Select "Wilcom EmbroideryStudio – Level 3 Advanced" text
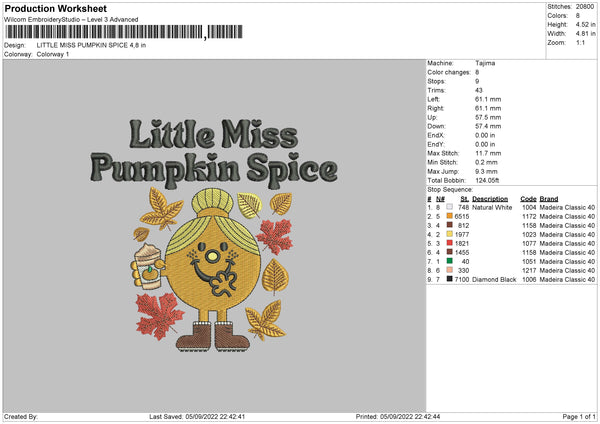 [71, 20]
